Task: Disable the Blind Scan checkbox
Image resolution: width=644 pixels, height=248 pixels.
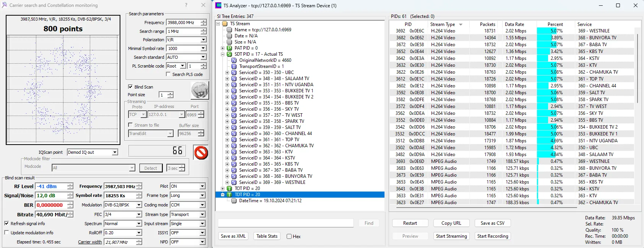Action: click(130, 87)
